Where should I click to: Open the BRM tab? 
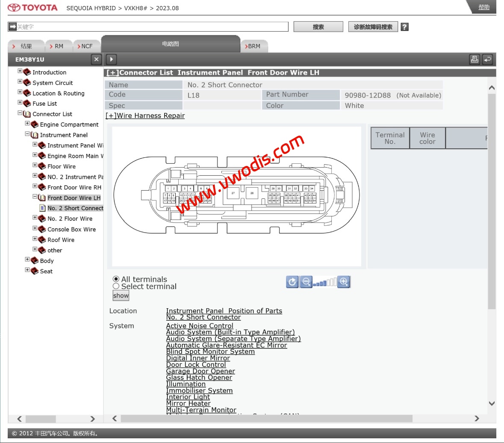(254, 46)
